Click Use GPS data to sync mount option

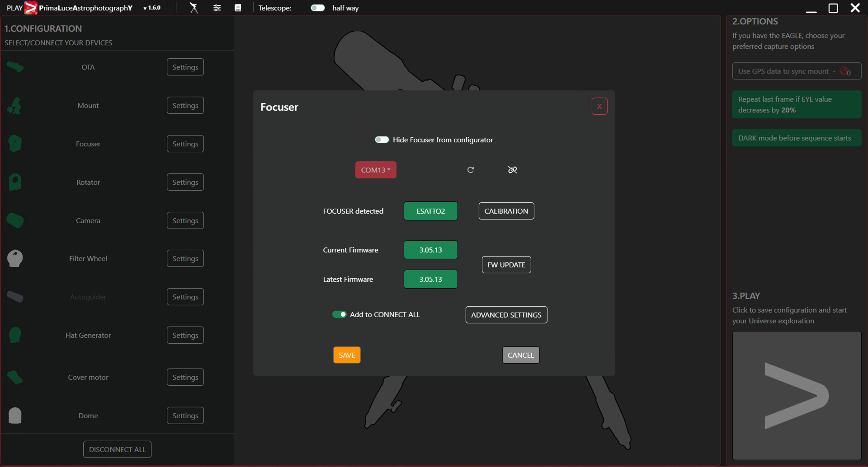coord(797,71)
